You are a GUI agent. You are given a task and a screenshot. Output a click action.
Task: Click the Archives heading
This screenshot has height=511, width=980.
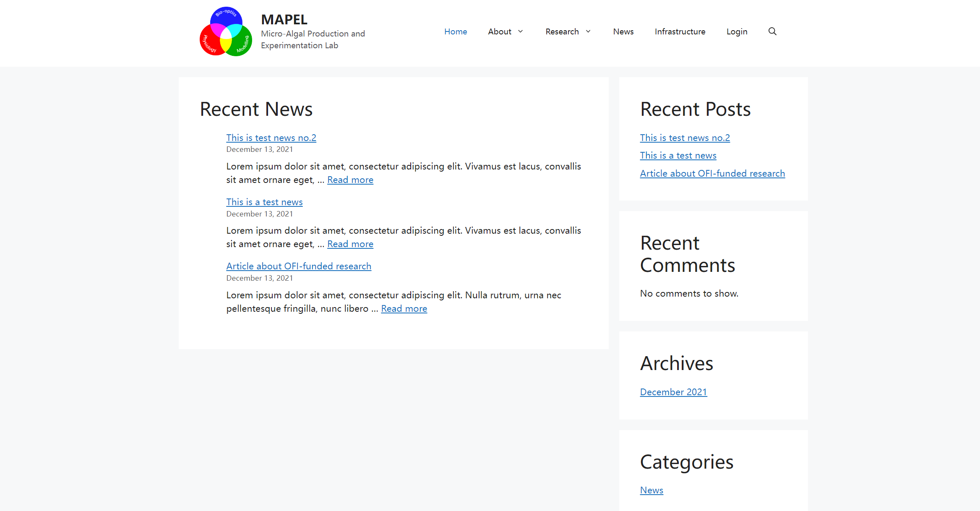click(676, 363)
